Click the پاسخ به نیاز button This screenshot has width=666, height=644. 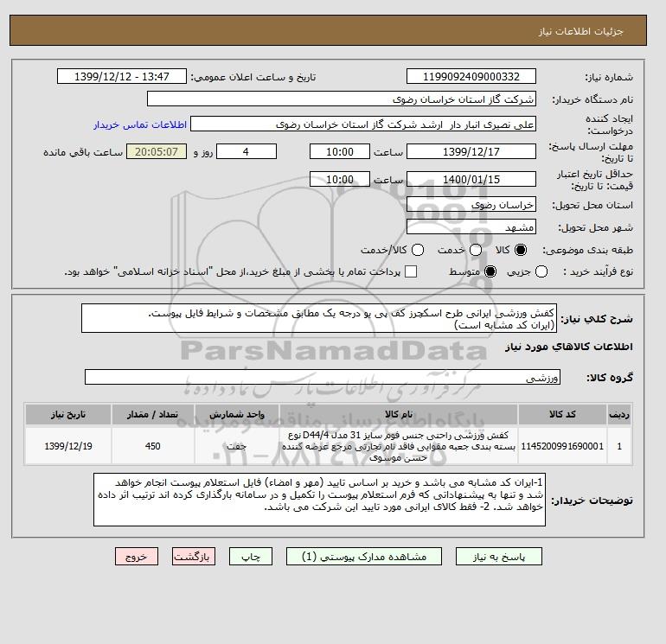(x=499, y=557)
